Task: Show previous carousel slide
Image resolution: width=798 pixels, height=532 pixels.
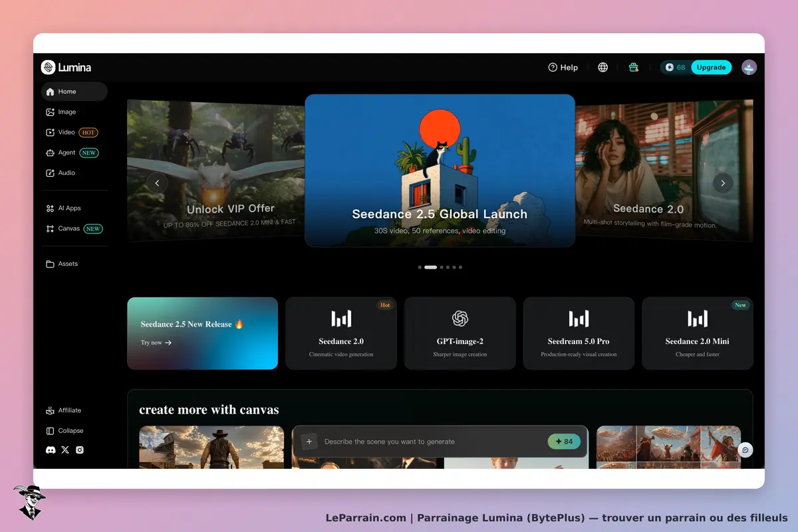Action: pos(157,183)
